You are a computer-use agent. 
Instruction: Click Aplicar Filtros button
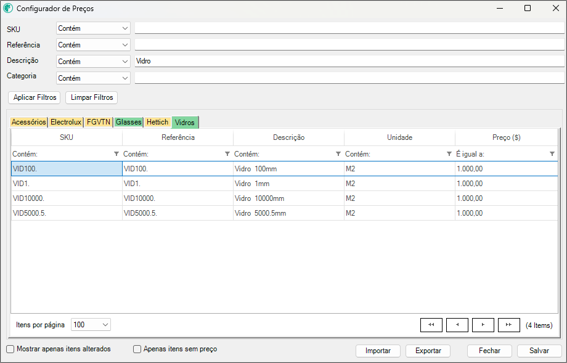(x=35, y=97)
